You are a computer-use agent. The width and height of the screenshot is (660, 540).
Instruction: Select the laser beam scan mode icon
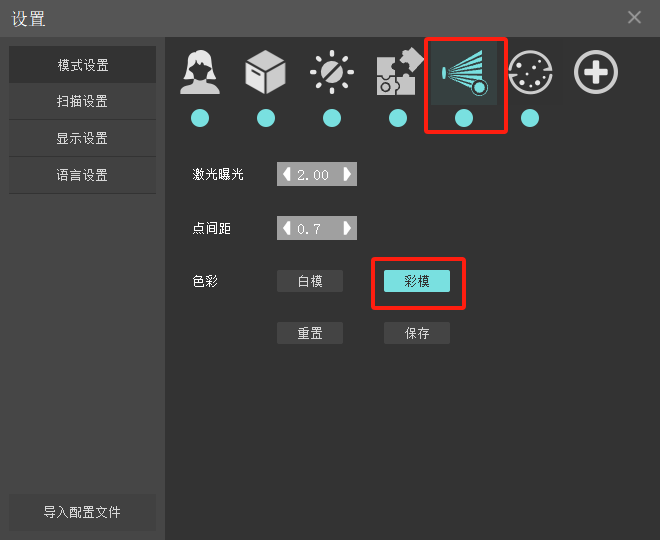tap(464, 73)
